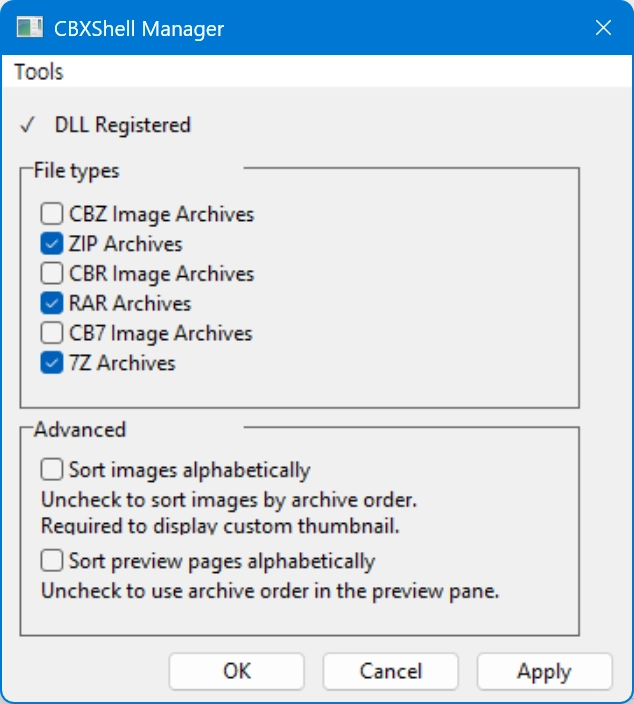Viewport: 634px width, 704px height.
Task: Click the CBXShell Manager title bar icon
Action: 30,28
